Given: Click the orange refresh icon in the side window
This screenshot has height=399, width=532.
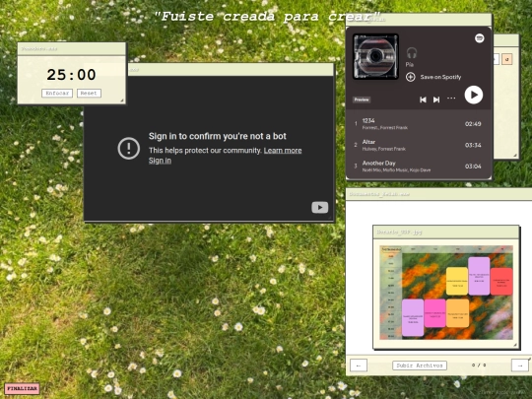Looking at the screenshot, I should (x=507, y=59).
